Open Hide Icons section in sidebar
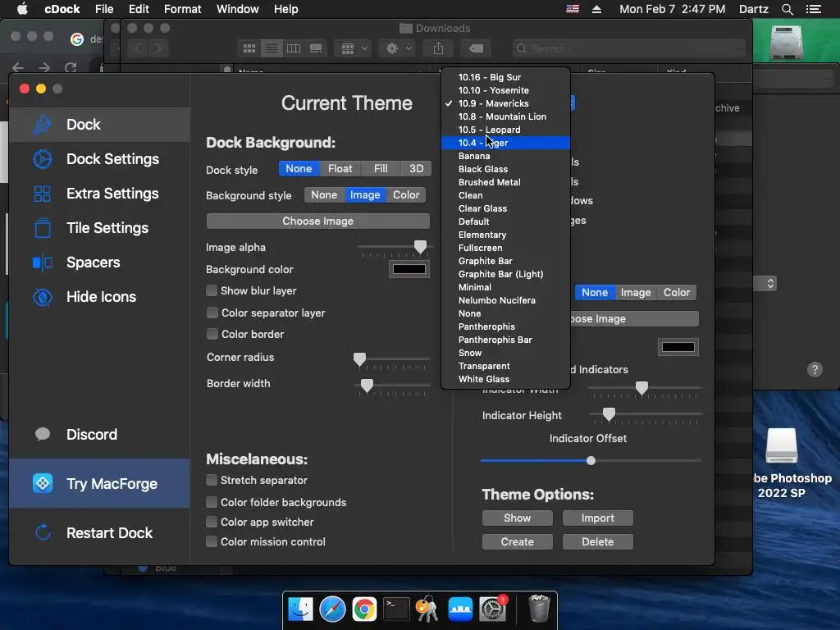The width and height of the screenshot is (840, 630). pos(99,297)
